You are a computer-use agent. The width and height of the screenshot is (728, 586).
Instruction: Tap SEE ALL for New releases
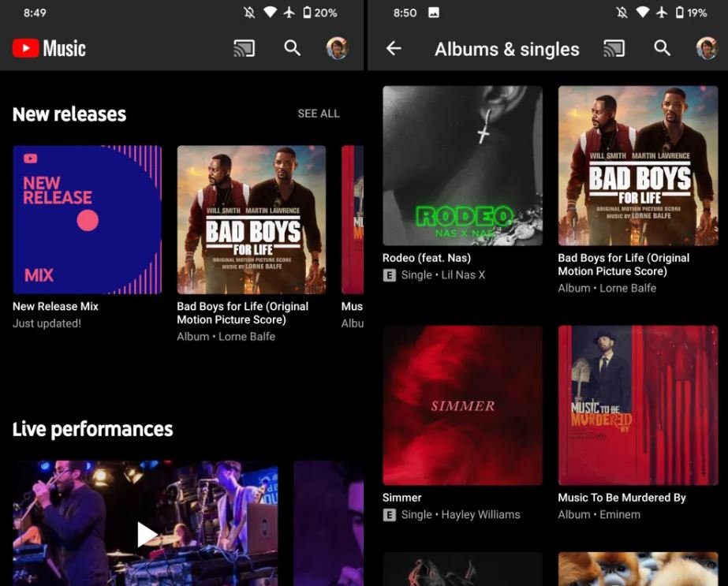(319, 114)
